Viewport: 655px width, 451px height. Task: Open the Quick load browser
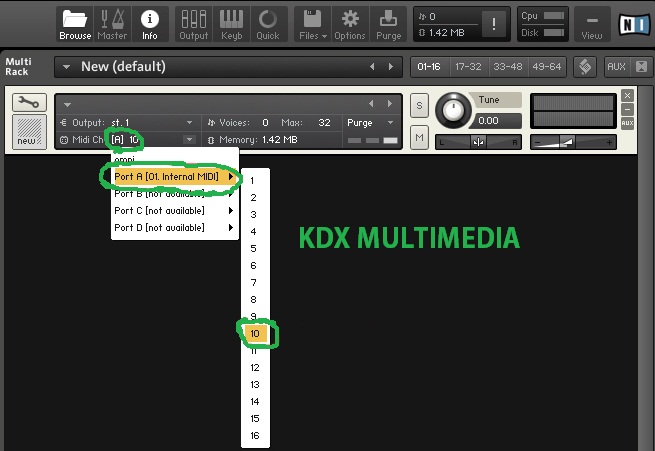[x=268, y=25]
